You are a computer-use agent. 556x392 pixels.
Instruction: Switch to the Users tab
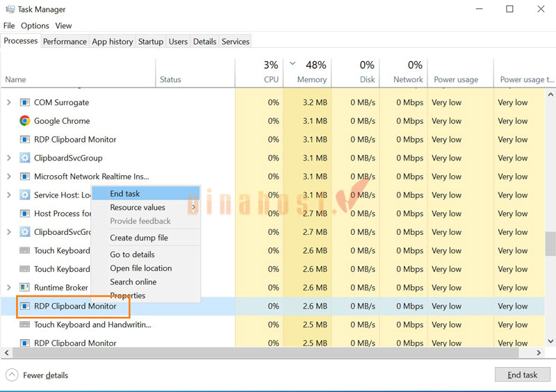pyautogui.click(x=178, y=42)
